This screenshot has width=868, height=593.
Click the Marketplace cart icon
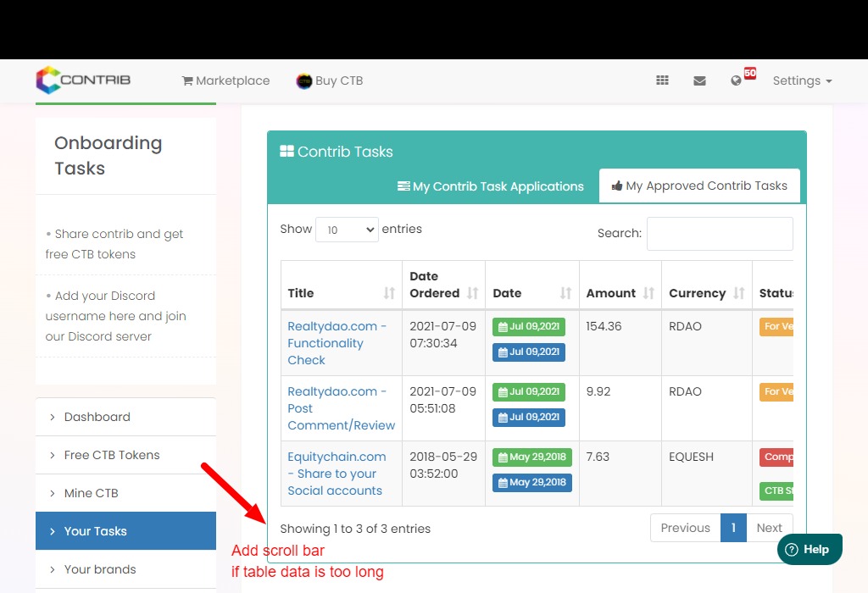[x=187, y=80]
